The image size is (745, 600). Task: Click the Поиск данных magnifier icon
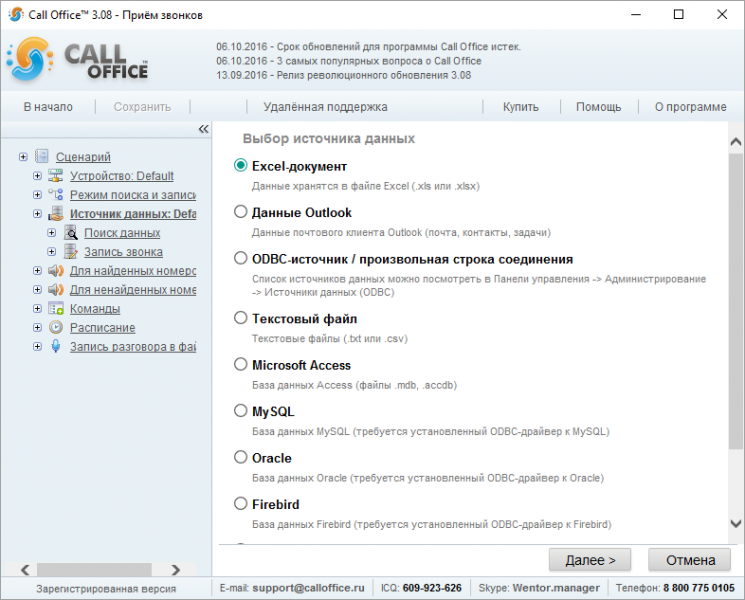70,232
